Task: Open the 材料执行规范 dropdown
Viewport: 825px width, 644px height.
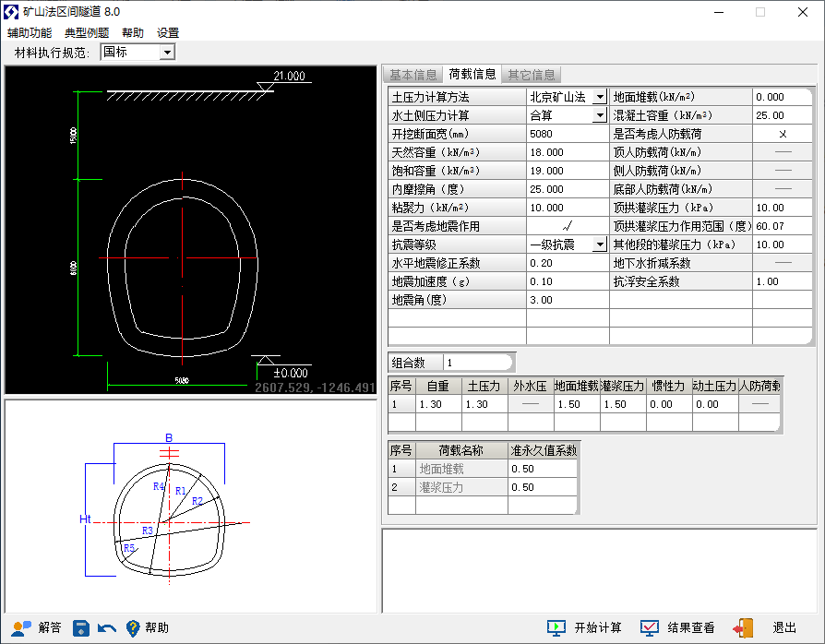Action: pos(167,52)
